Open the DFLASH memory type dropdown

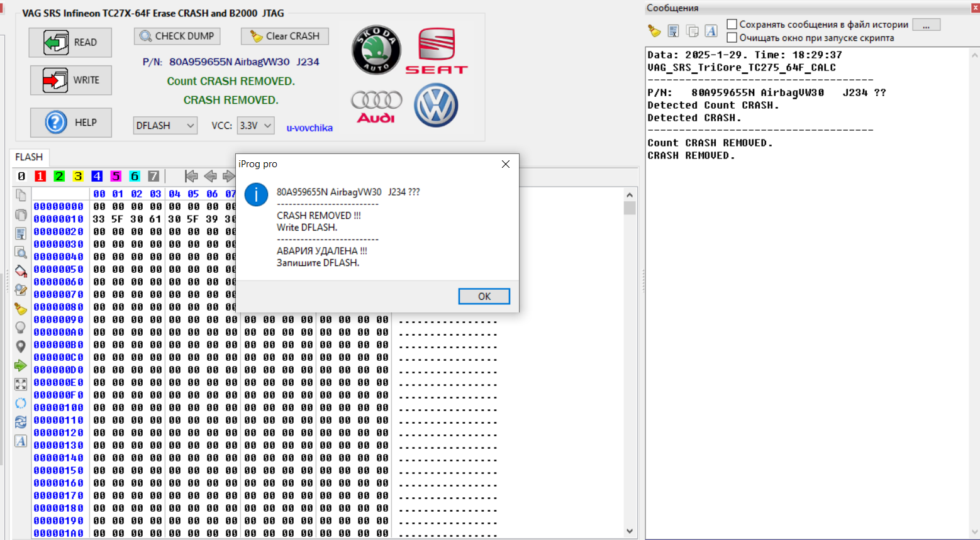165,126
